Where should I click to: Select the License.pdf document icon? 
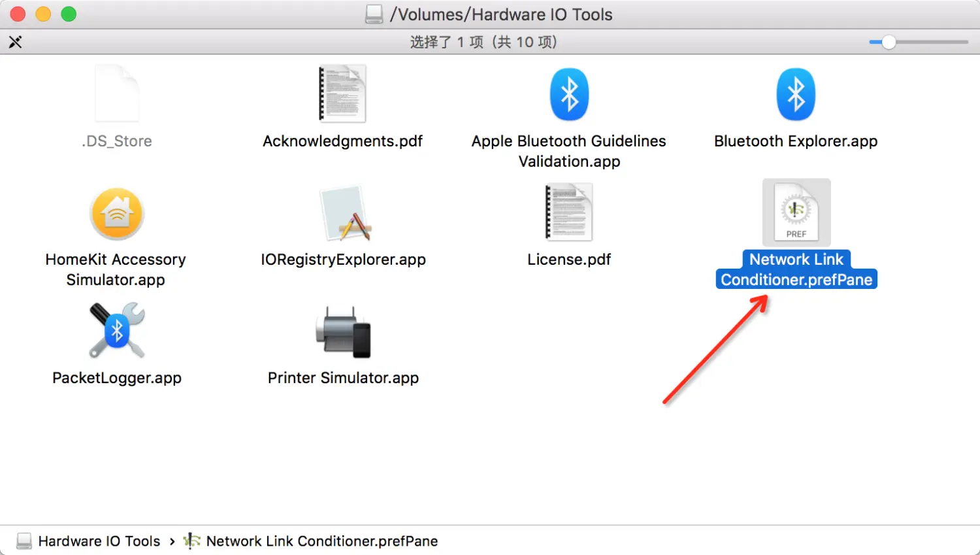point(569,212)
